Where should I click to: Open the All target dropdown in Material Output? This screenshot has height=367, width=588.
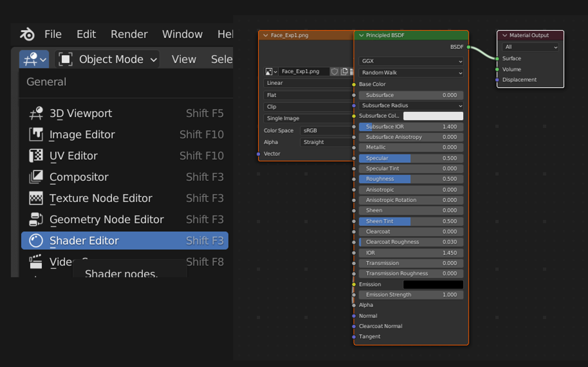530,47
